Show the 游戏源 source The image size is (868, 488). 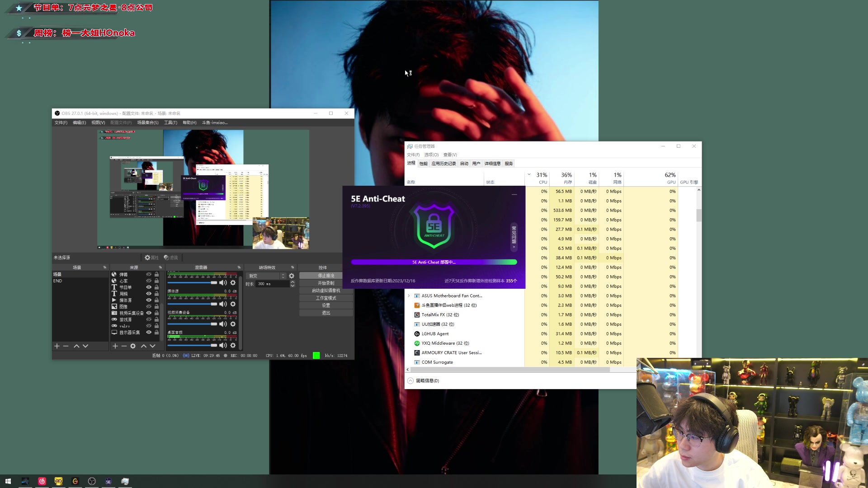[149, 319]
